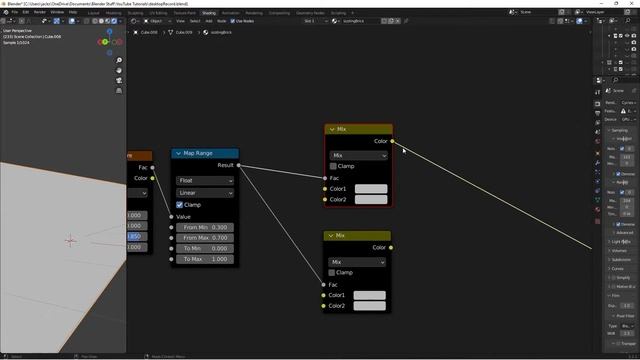Viewport: 640px width, 360px height.
Task: Select rendered viewport shading icon
Action: click(x=114, y=21)
